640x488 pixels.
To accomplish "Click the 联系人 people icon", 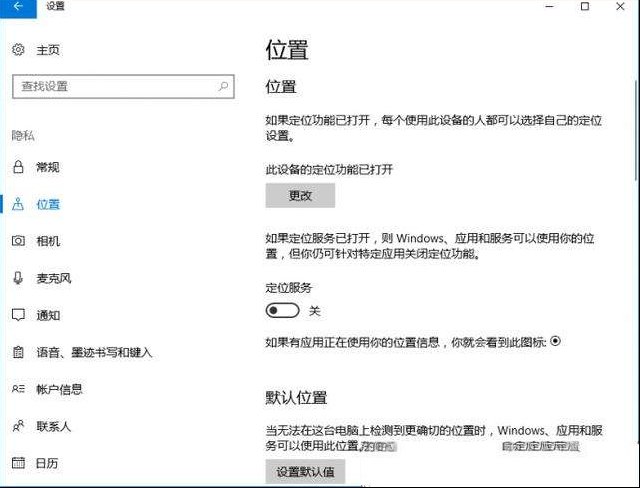I will (18, 426).
